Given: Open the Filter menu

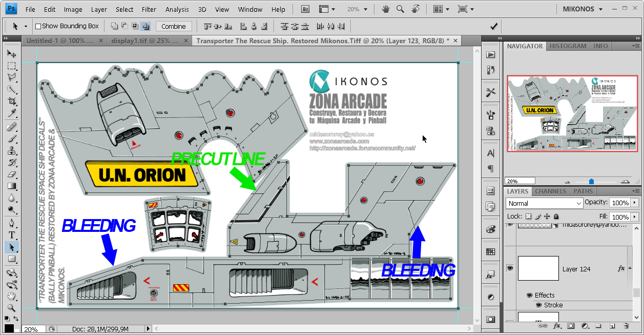Looking at the screenshot, I should coord(149,9).
